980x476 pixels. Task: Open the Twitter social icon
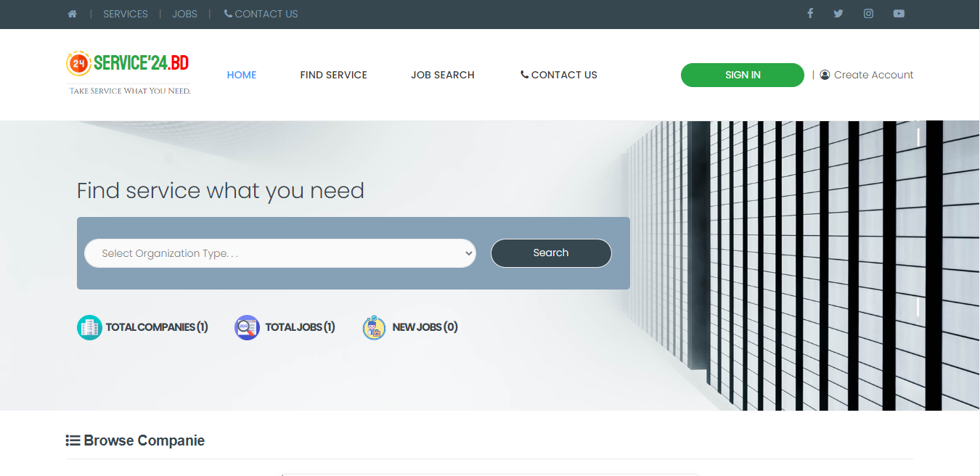[838, 14]
